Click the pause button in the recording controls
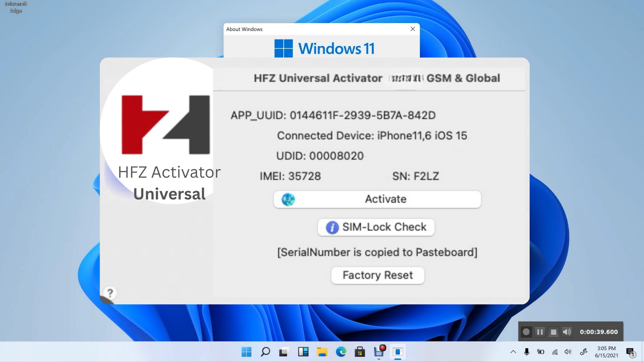This screenshot has width=644, height=362. [540, 332]
